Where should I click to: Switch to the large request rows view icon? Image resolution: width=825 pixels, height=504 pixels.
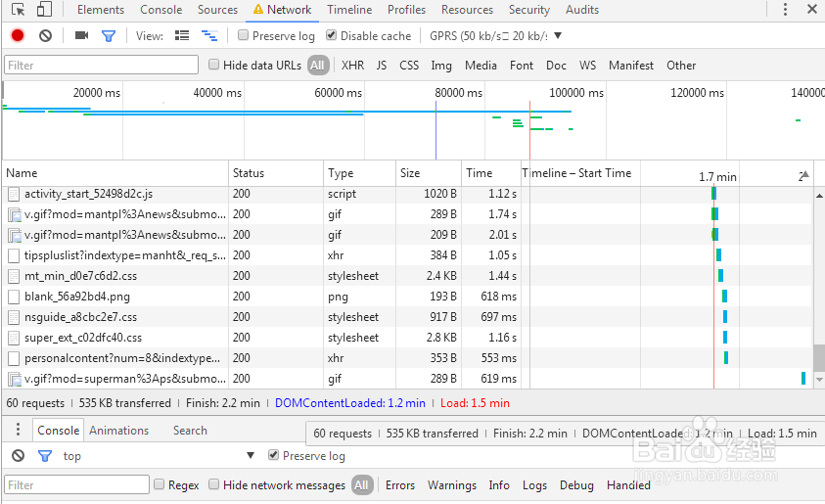click(x=182, y=35)
